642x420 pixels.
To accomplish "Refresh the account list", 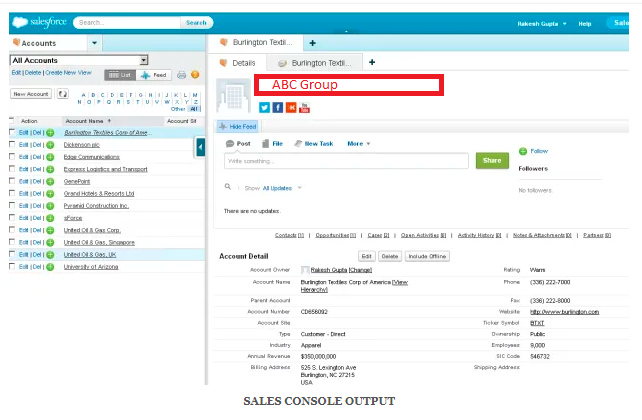I will point(62,94).
